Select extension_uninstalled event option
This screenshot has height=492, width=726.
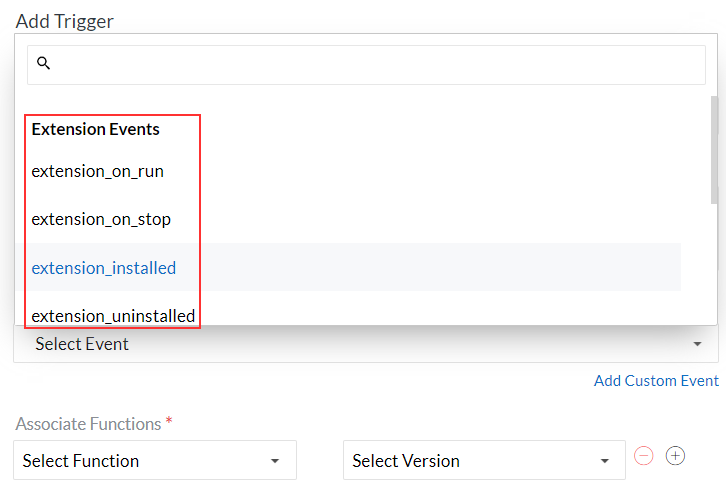pos(113,316)
